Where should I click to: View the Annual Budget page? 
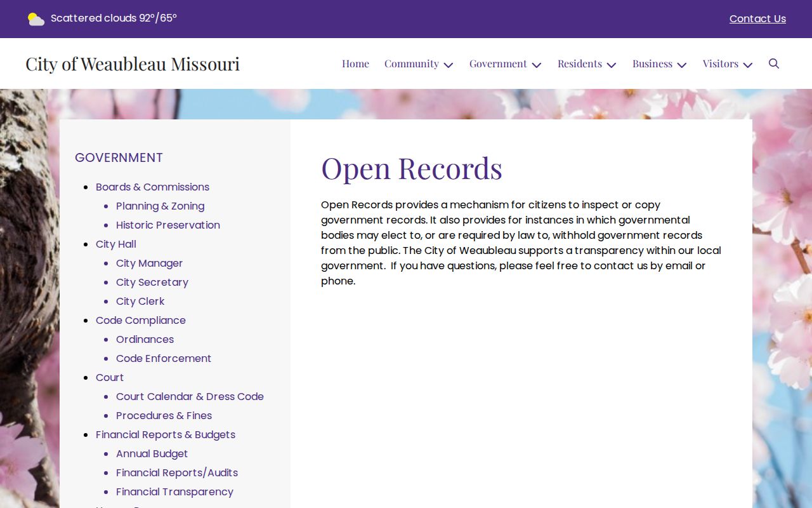(x=152, y=453)
